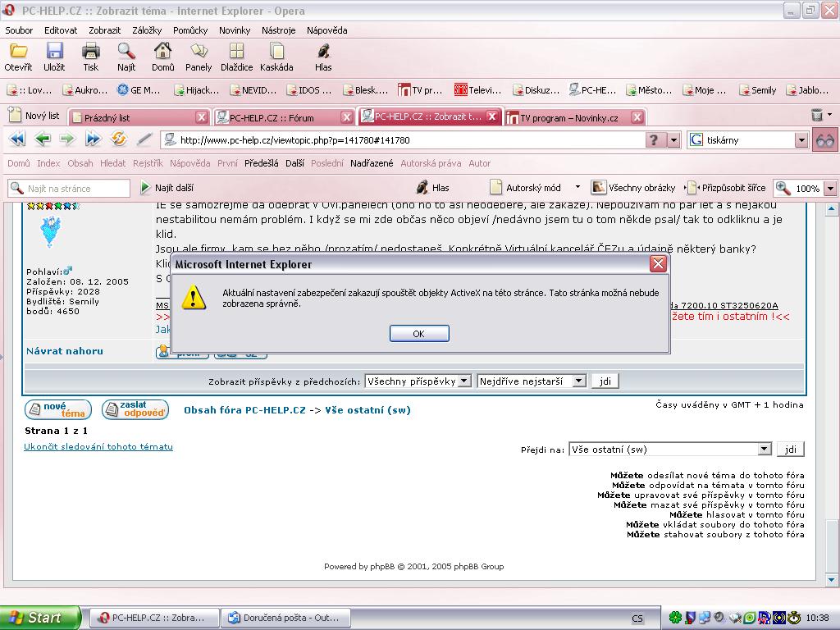
Task: Click the Ukončit sledování tohoto tématu link
Action: [x=98, y=447]
